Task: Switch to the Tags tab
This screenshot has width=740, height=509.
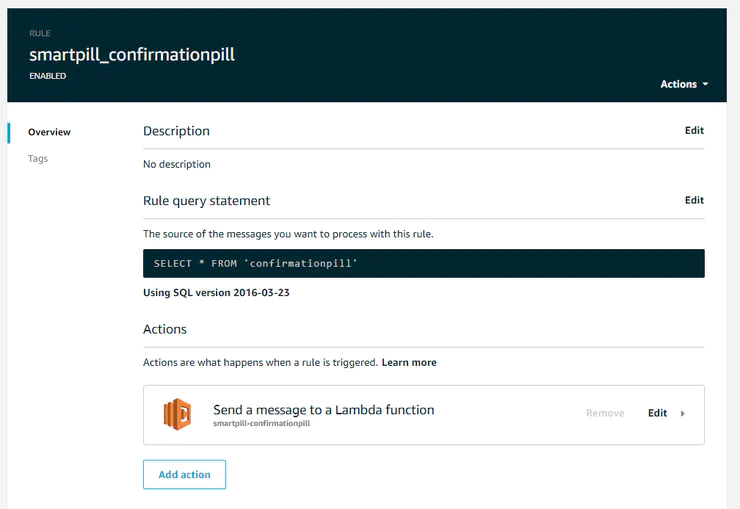Action: pos(38,159)
